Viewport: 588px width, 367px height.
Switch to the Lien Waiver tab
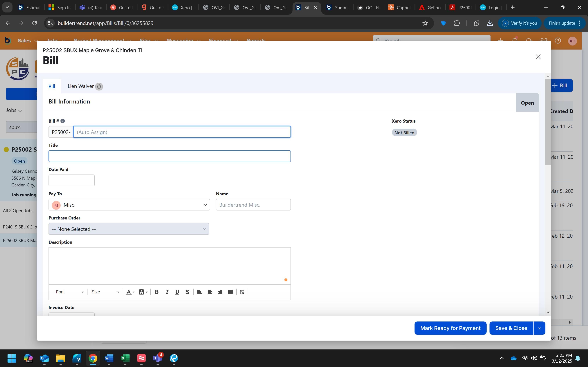[81, 86]
